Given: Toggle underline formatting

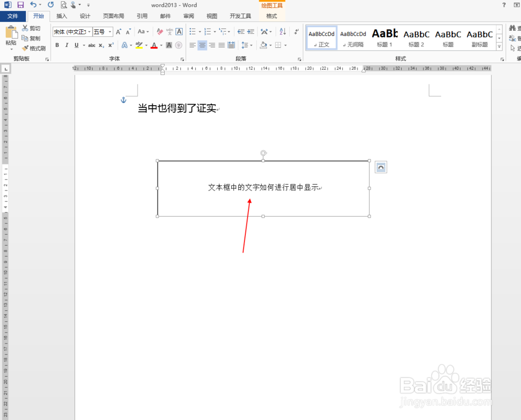Looking at the screenshot, I should point(77,45).
